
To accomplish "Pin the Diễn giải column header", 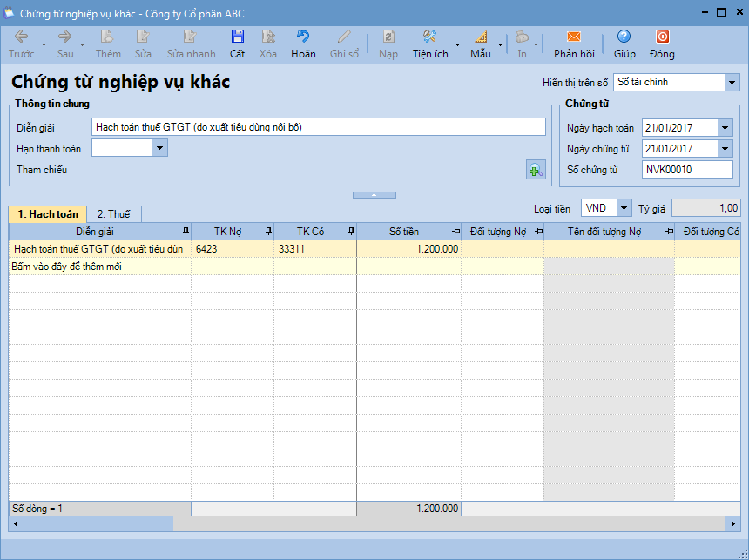I will pyautogui.click(x=185, y=231).
